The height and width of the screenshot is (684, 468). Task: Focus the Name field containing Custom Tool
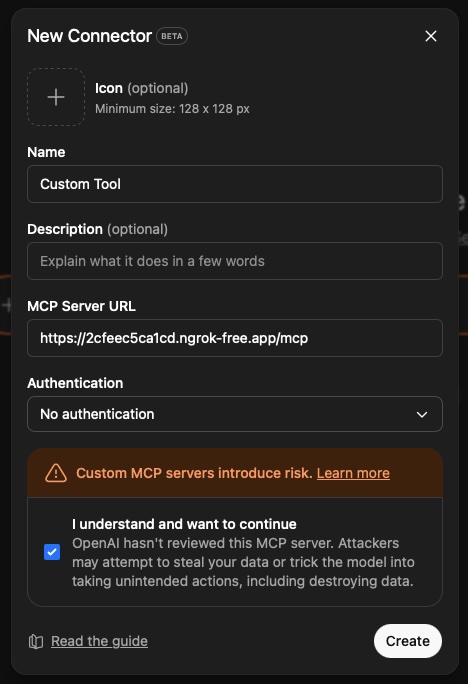pyautogui.click(x=235, y=184)
